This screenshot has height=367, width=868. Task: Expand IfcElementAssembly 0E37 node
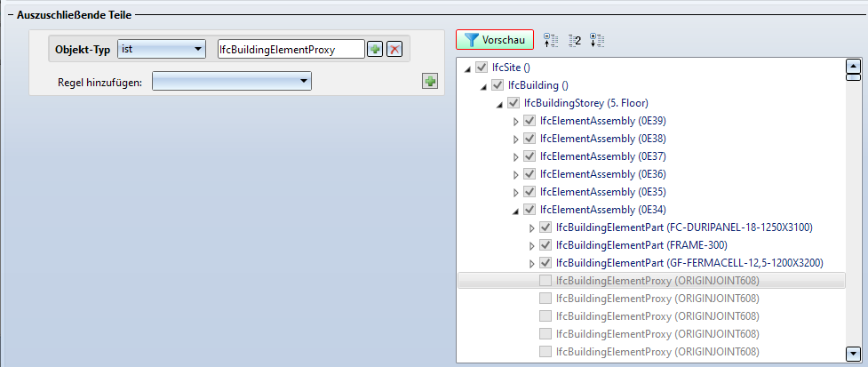[516, 156]
